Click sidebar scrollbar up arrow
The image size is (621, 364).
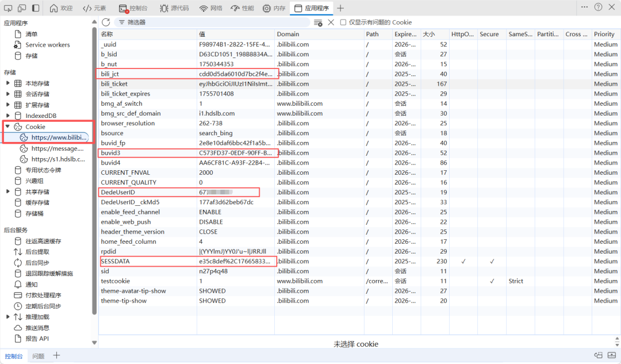[x=94, y=22]
